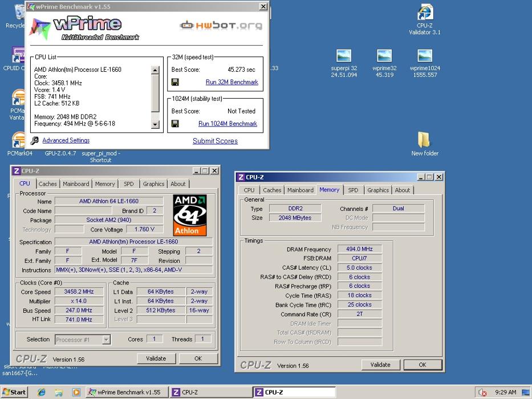Open the media player quick launch icon

(76, 392)
